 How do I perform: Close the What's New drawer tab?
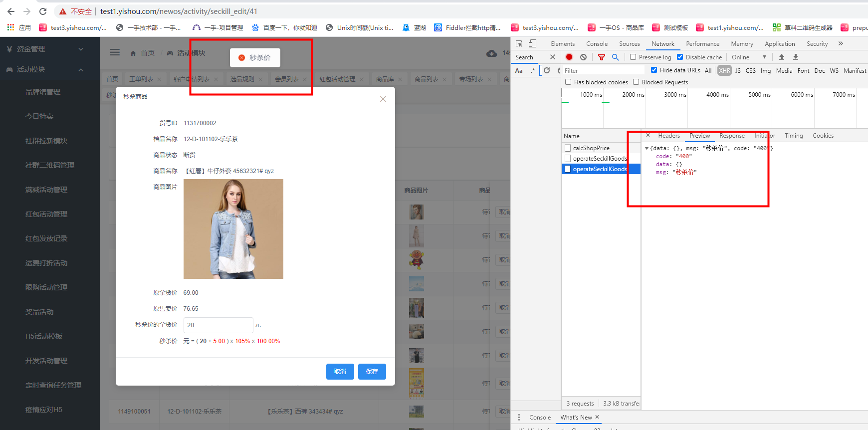[x=597, y=417]
